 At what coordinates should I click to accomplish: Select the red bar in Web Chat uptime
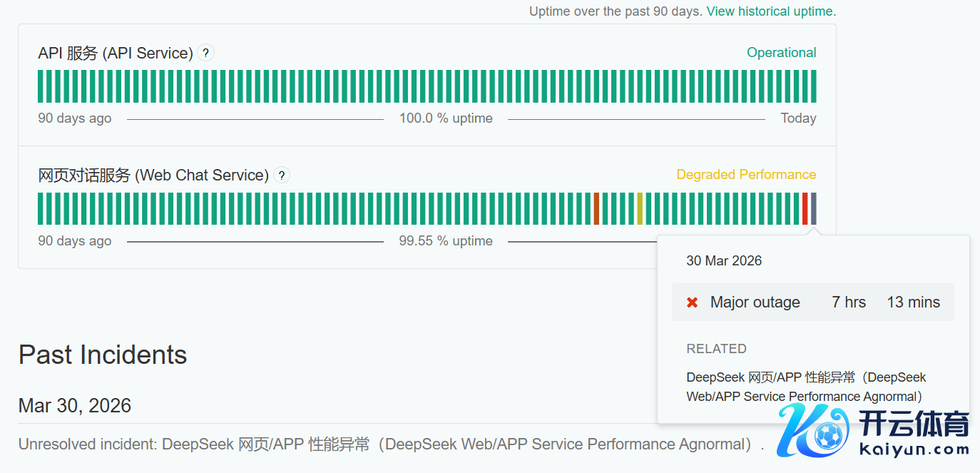pyautogui.click(x=805, y=208)
